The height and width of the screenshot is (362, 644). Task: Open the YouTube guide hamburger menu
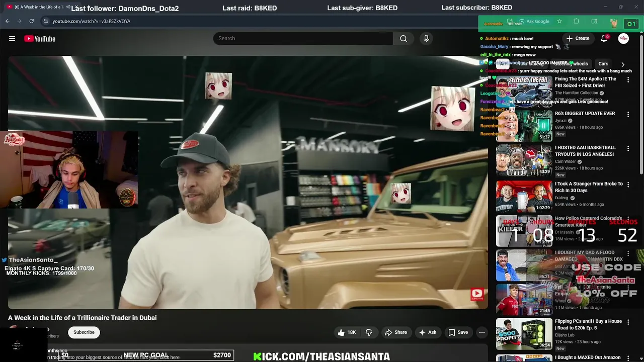point(12,39)
